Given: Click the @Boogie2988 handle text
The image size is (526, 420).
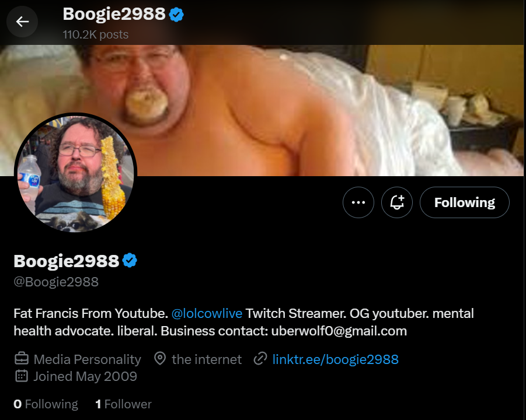Looking at the screenshot, I should coord(56,282).
